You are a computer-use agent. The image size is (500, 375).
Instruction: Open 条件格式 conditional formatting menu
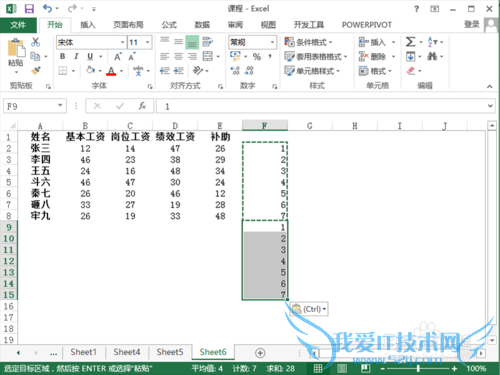pyautogui.click(x=308, y=42)
